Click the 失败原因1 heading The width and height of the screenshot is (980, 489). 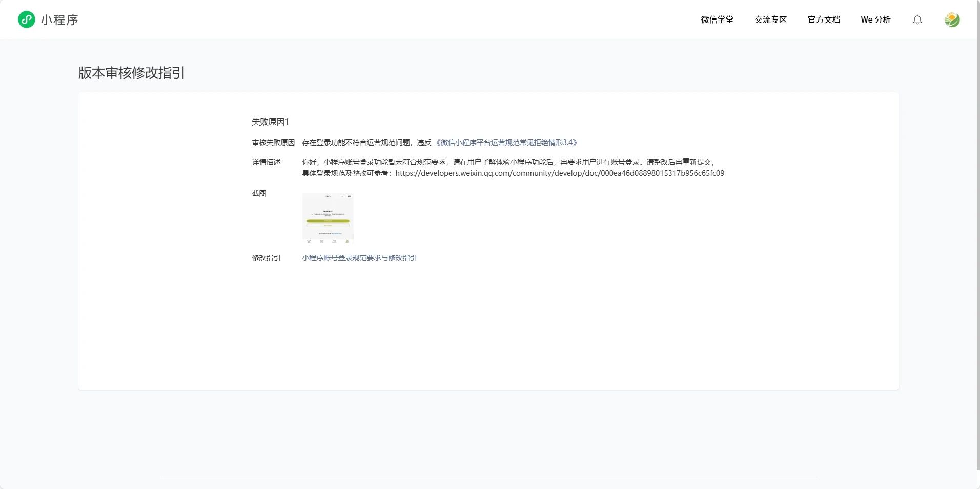click(270, 121)
